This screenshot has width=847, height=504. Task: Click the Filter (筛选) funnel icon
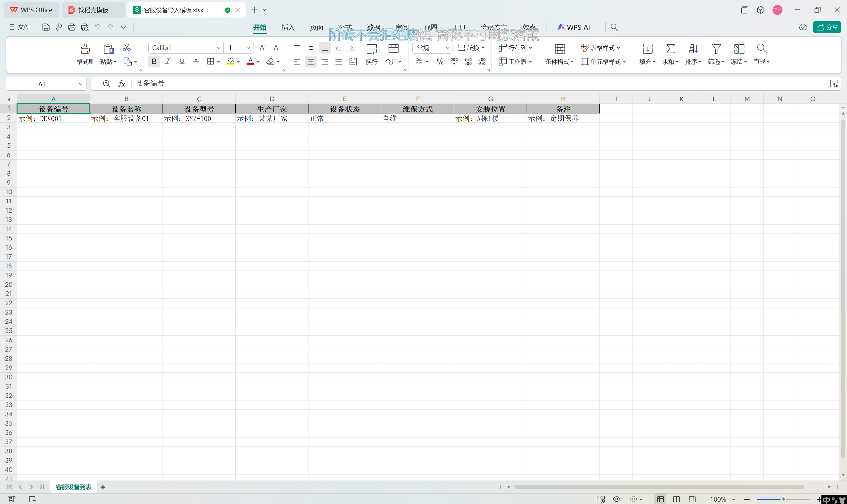click(716, 49)
